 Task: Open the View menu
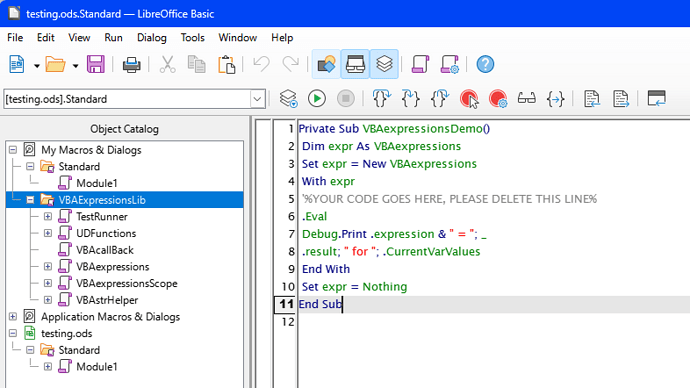coord(79,38)
